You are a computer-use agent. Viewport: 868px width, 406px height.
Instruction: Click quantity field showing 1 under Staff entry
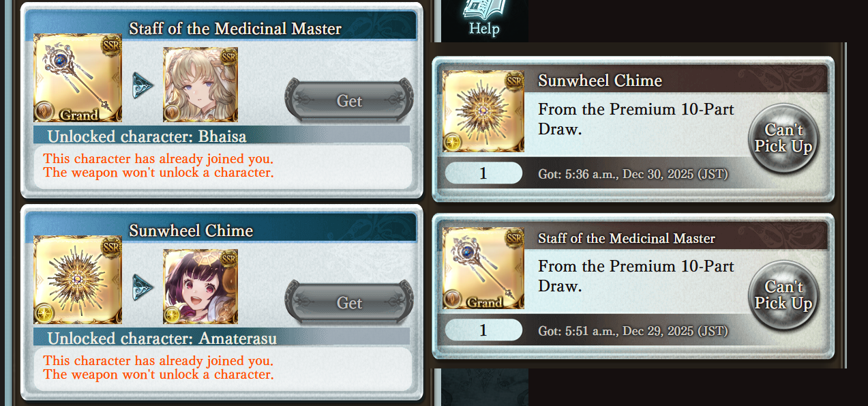[483, 330]
